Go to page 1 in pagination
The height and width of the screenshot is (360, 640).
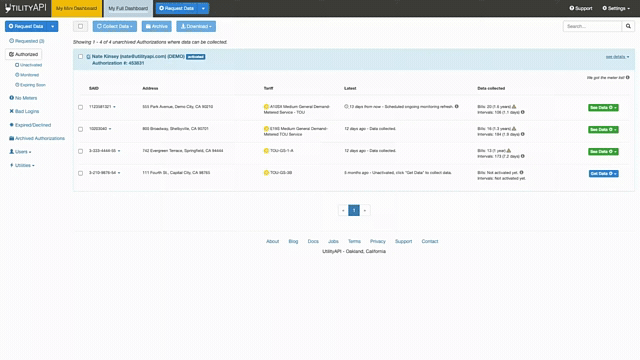pyautogui.click(x=354, y=210)
